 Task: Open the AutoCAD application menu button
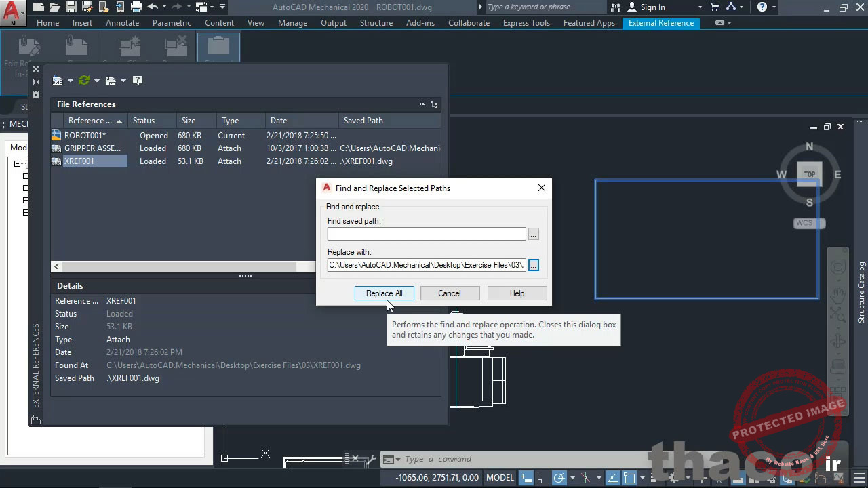pyautogui.click(x=14, y=14)
